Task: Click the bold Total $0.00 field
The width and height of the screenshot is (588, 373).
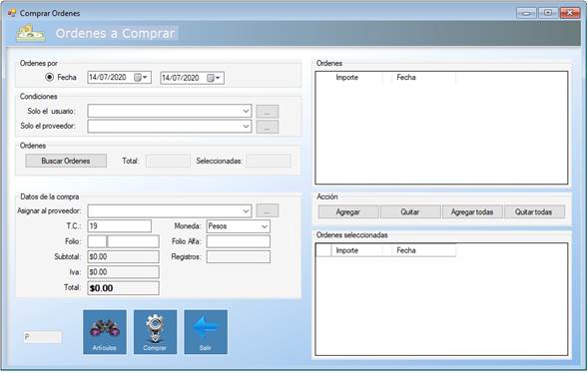Action: coord(123,288)
